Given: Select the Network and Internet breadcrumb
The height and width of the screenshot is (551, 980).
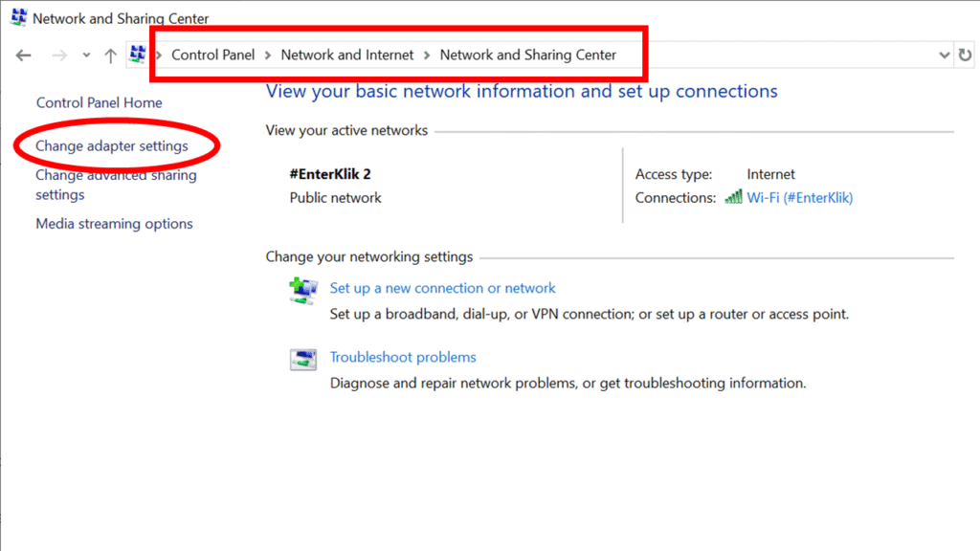Looking at the screenshot, I should tap(347, 55).
